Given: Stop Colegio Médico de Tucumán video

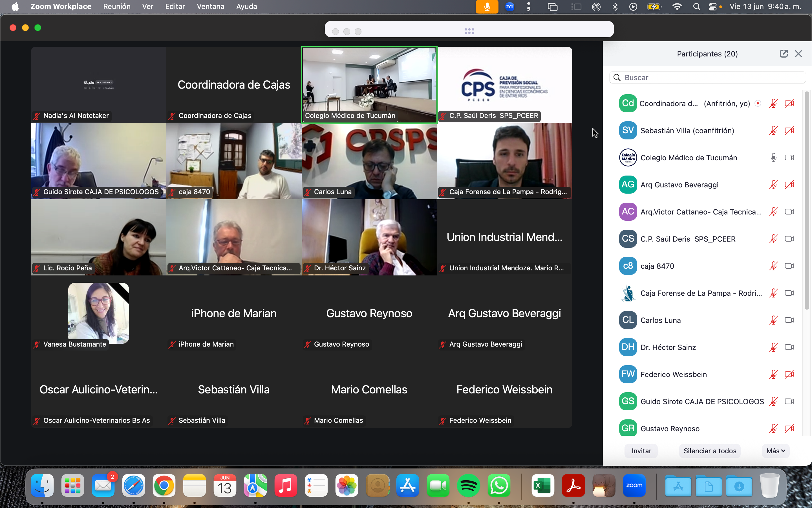Looking at the screenshot, I should (789, 157).
